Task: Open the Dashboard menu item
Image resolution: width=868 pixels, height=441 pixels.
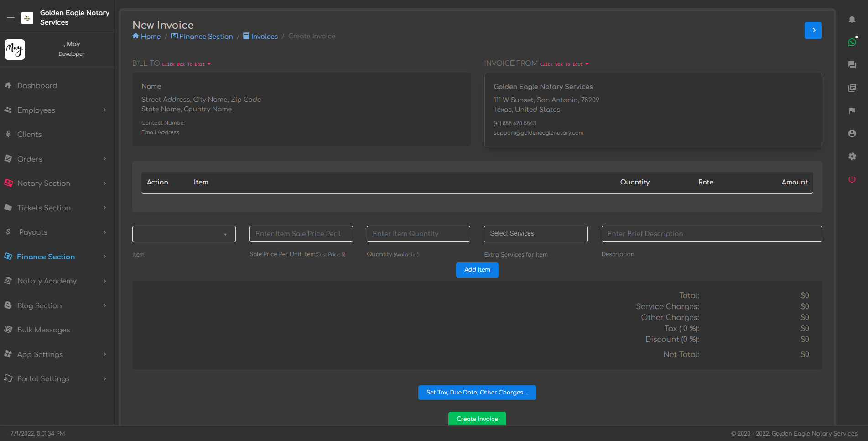Action: [37, 85]
